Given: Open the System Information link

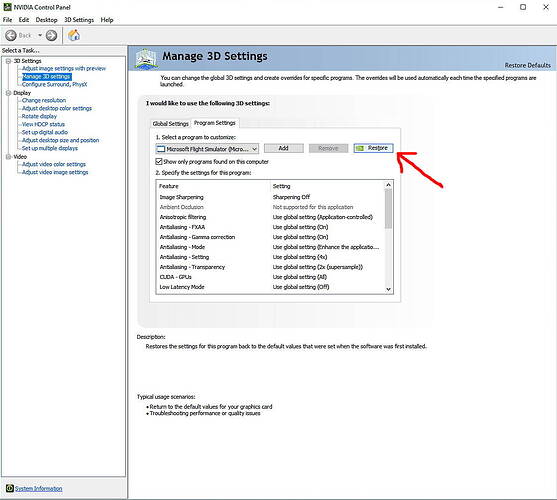Looking at the screenshot, I should point(38,489).
